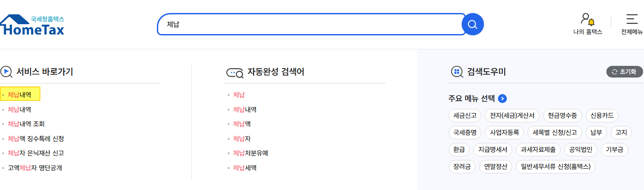644x190 pixels.
Task: Click the 자동완성 검색어 search icon
Action: point(235,73)
